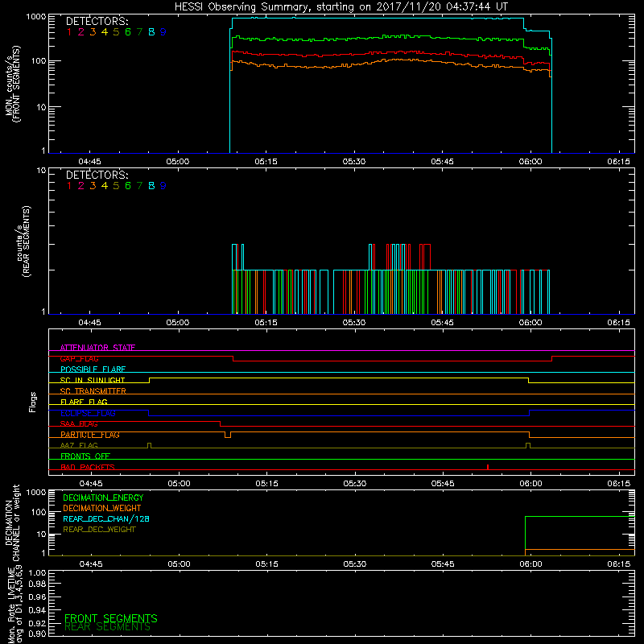Select the PARTICLE_FLAG label

point(90,435)
